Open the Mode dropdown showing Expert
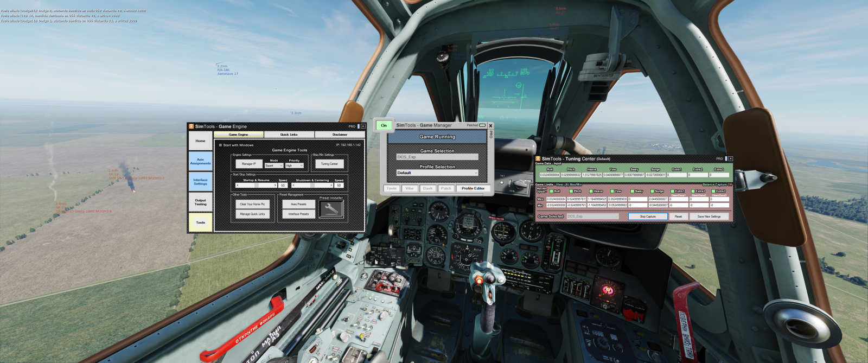The width and height of the screenshot is (868, 363). click(274, 165)
